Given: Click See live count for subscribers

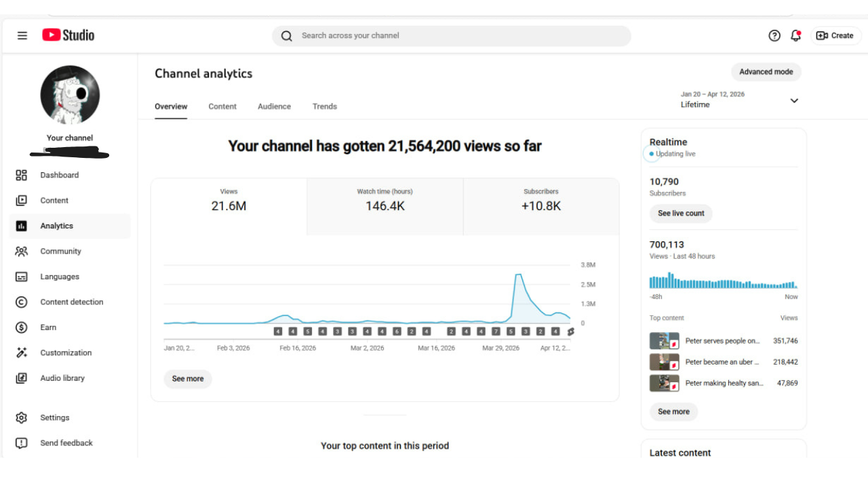Looking at the screenshot, I should pyautogui.click(x=680, y=213).
